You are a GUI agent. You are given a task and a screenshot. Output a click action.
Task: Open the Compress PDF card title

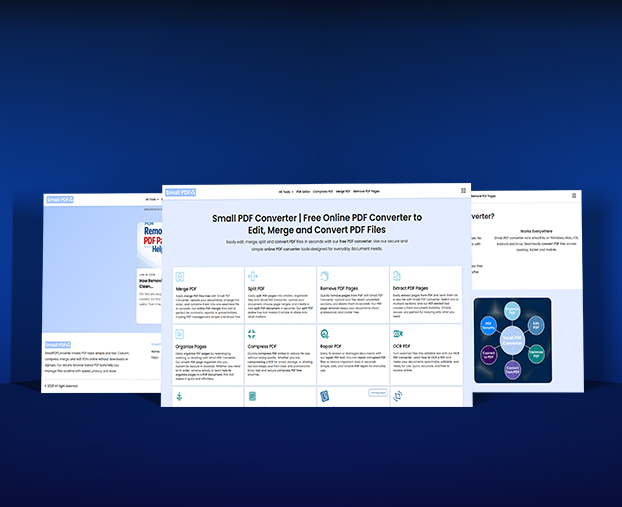[x=262, y=346]
